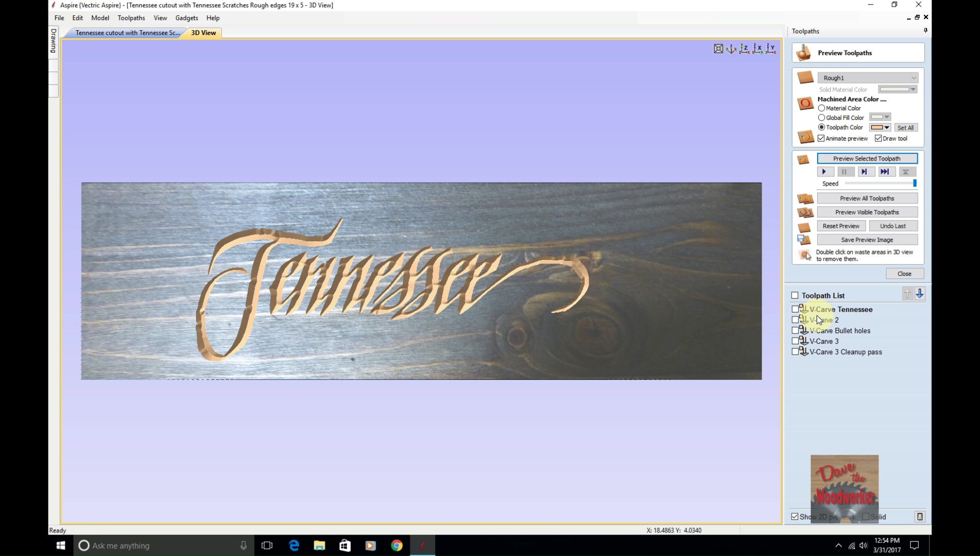Select the isometric view icon
The height and width of the screenshot is (556, 980).
pyautogui.click(x=731, y=49)
